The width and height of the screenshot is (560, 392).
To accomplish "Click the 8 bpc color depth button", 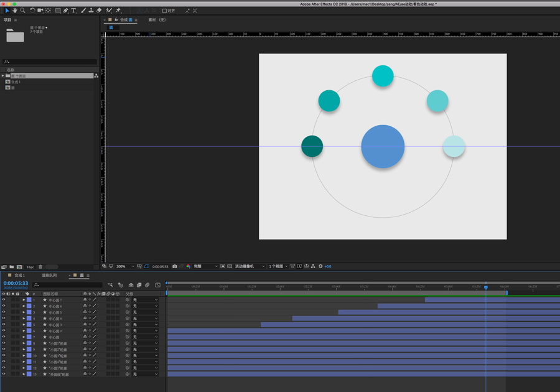I will point(30,267).
